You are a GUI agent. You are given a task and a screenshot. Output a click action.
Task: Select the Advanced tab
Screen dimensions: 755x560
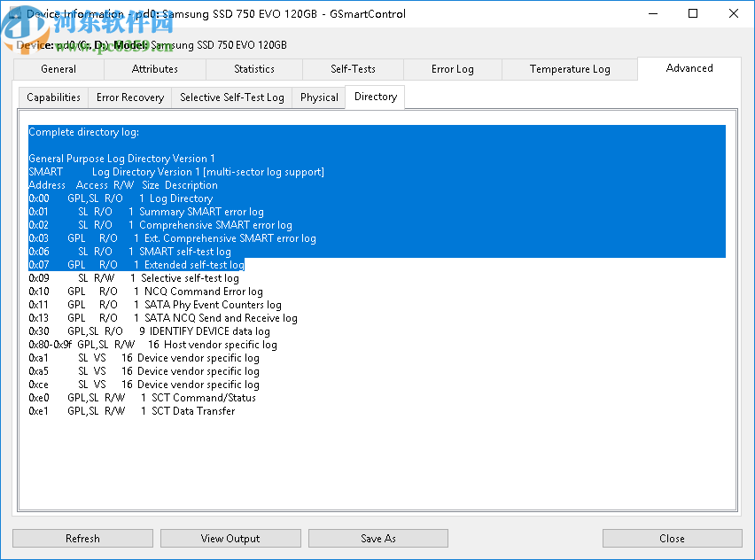point(689,68)
